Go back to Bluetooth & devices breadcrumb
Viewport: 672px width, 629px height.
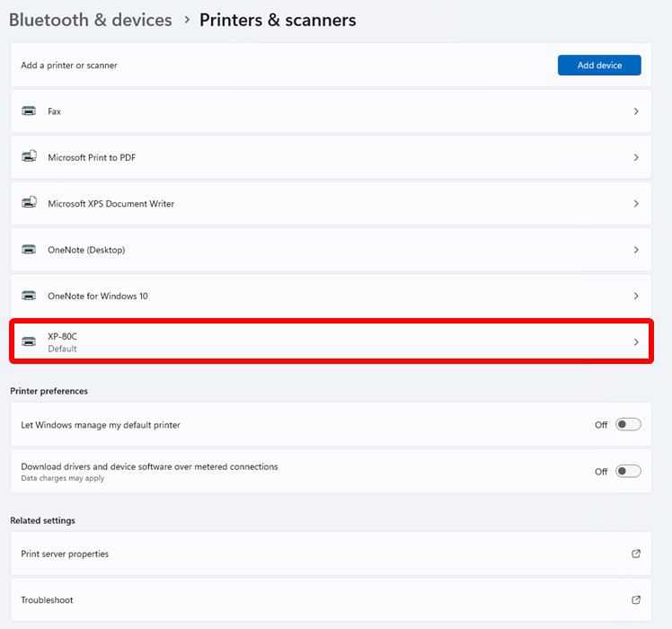[91, 20]
